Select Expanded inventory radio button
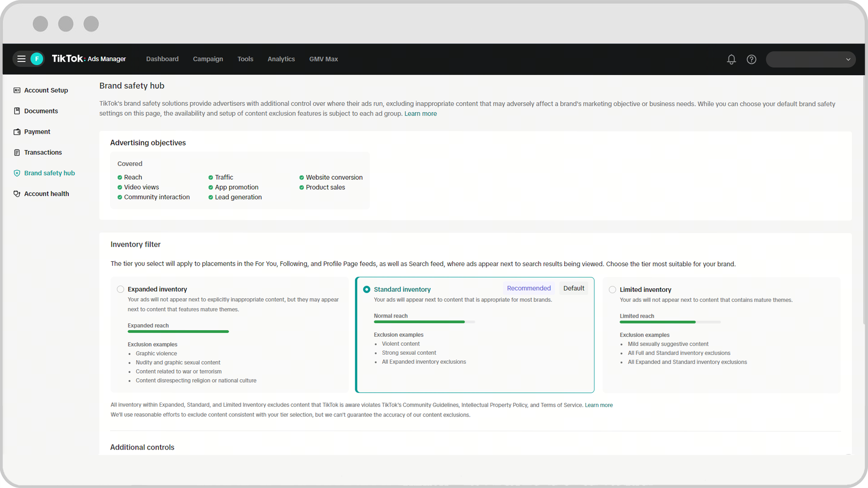 (x=120, y=289)
